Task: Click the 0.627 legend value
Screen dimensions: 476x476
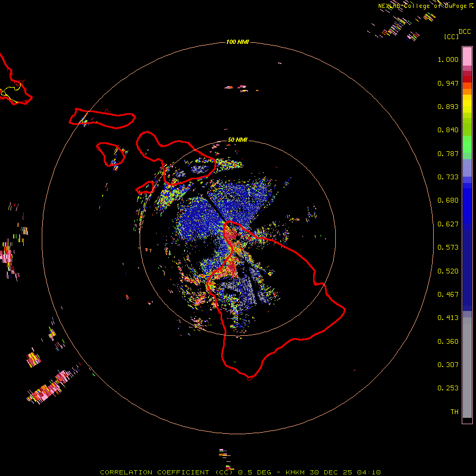Action: (448, 224)
